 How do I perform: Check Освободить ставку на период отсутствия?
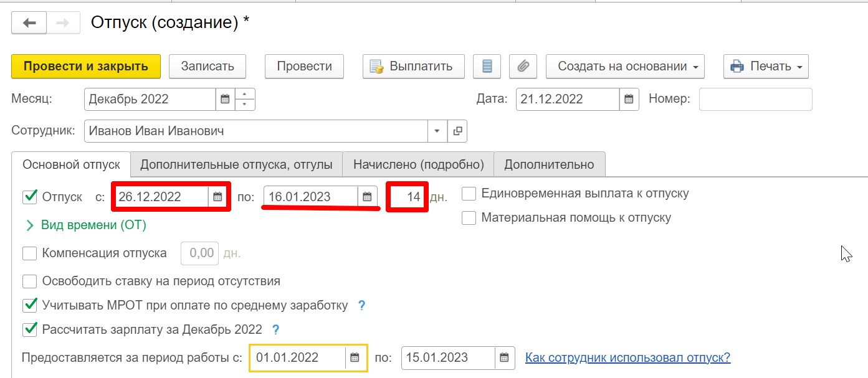click(30, 281)
